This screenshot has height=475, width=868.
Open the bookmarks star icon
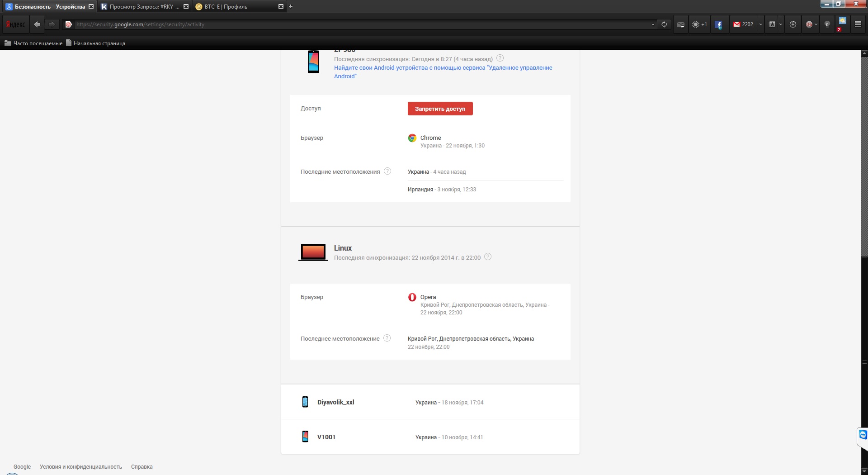click(772, 24)
